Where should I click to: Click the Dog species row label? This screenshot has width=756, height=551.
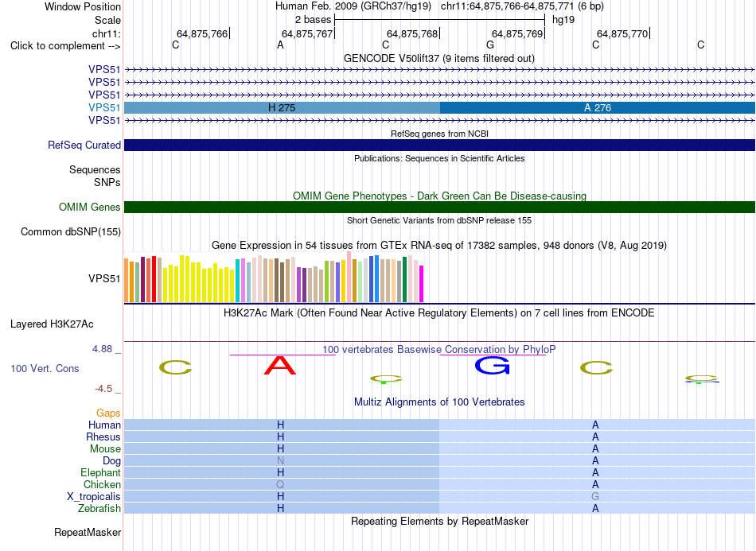(x=111, y=461)
